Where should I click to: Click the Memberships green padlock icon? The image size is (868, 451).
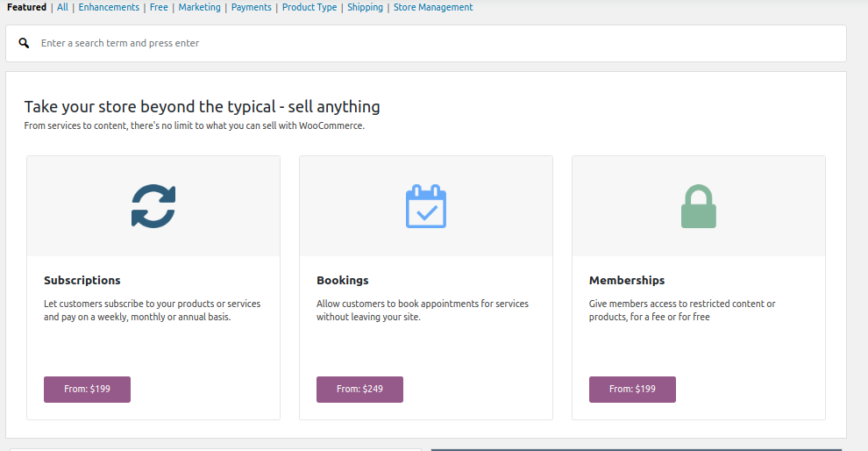click(x=699, y=207)
